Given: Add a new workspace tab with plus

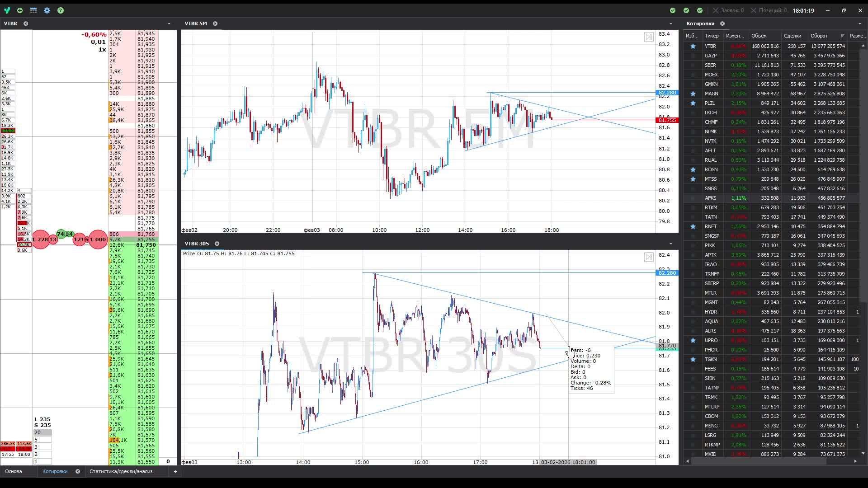Looking at the screenshot, I should (175, 471).
